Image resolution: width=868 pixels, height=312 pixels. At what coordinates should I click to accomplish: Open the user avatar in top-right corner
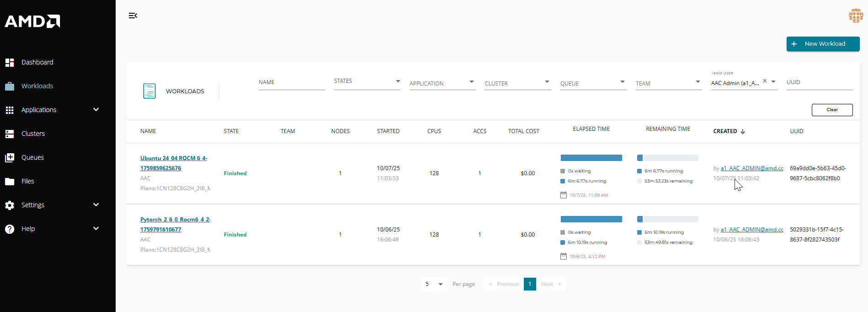pos(856,16)
